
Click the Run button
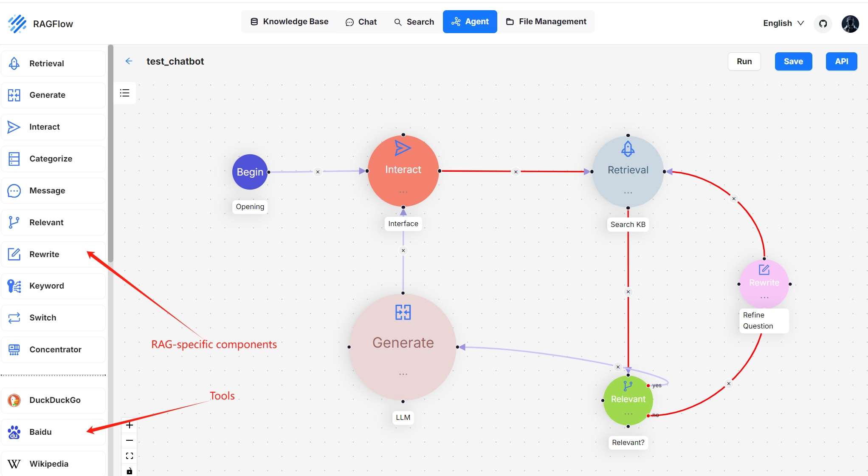click(744, 62)
